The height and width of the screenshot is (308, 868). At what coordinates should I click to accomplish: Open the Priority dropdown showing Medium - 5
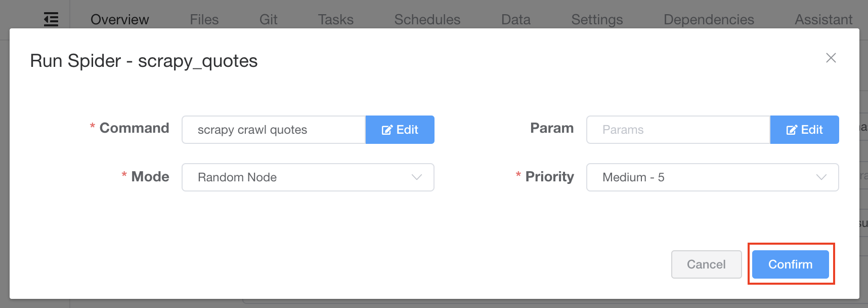[x=712, y=177]
